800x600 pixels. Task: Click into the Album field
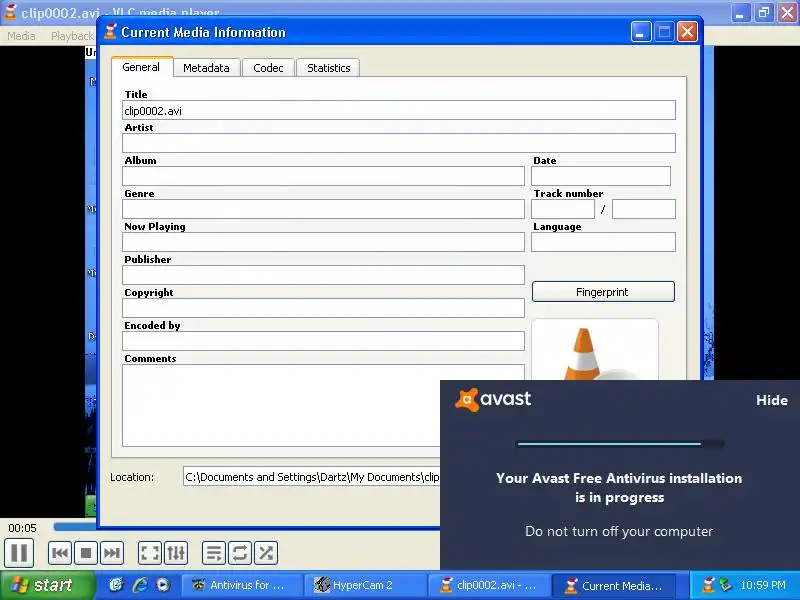click(323, 176)
